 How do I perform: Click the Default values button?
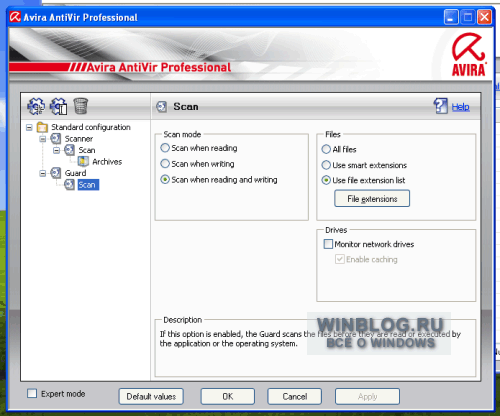point(151,396)
